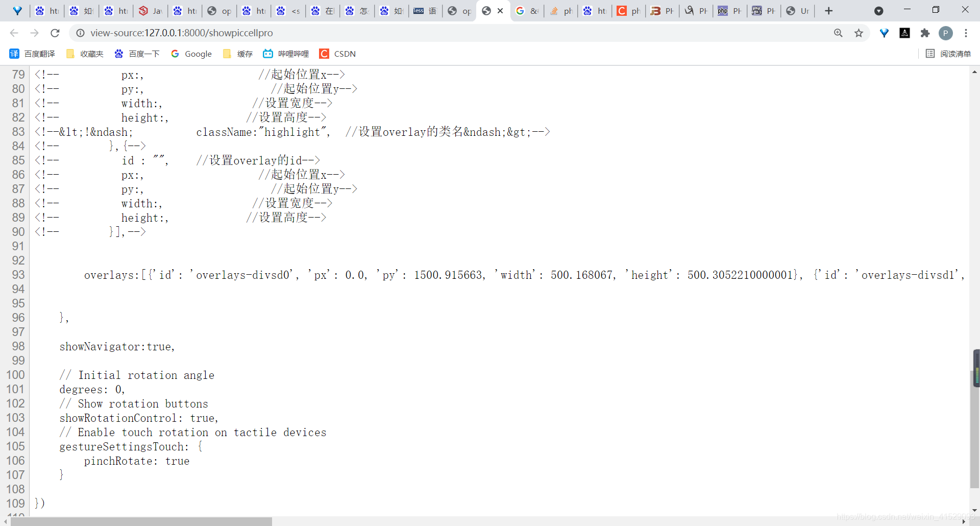The image size is (980, 526).
Task: Open the 百度翻译 bookmark
Action: [x=32, y=54]
